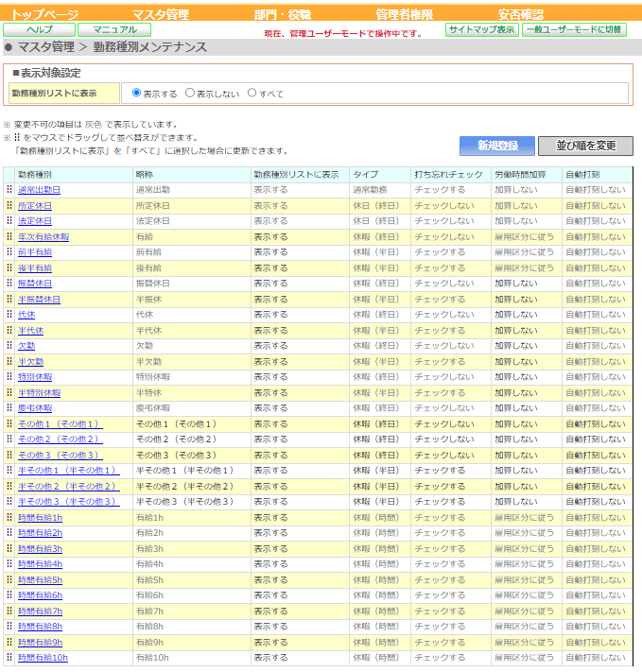
Task: Select the すべて radio option
Action: point(252,93)
